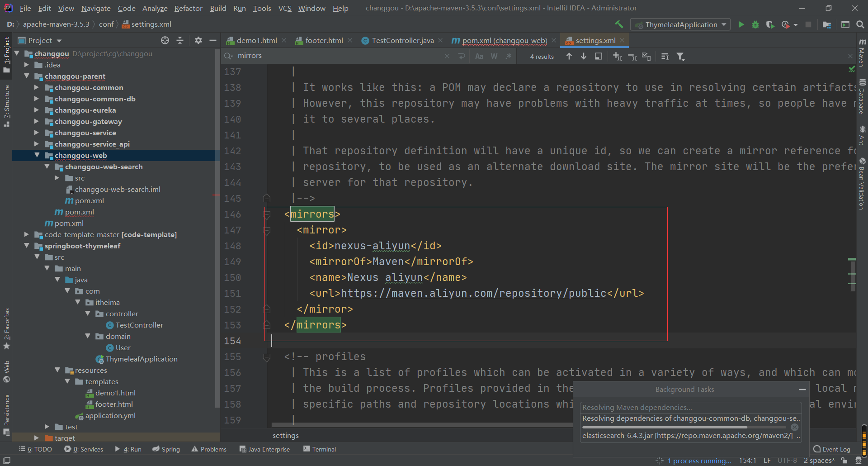Toggle Match Case in find bar
868x466 pixels.
tap(479, 56)
